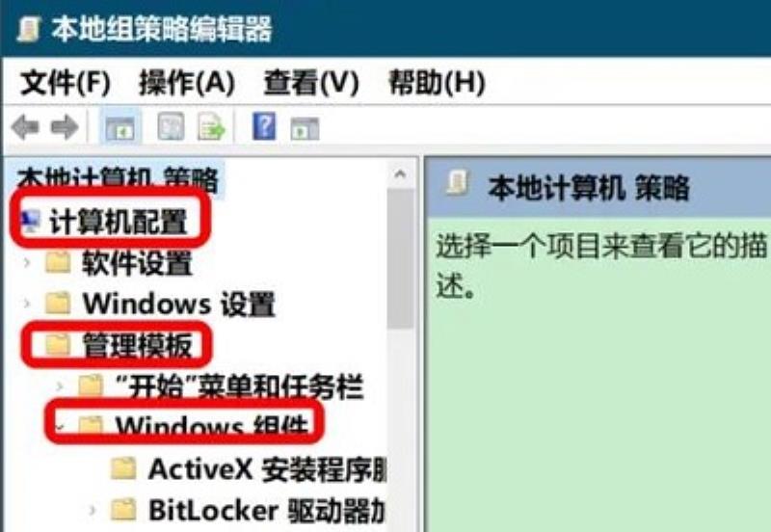The width and height of the screenshot is (771, 532).
Task: Open the 文件(F) menu
Action: click(x=66, y=82)
